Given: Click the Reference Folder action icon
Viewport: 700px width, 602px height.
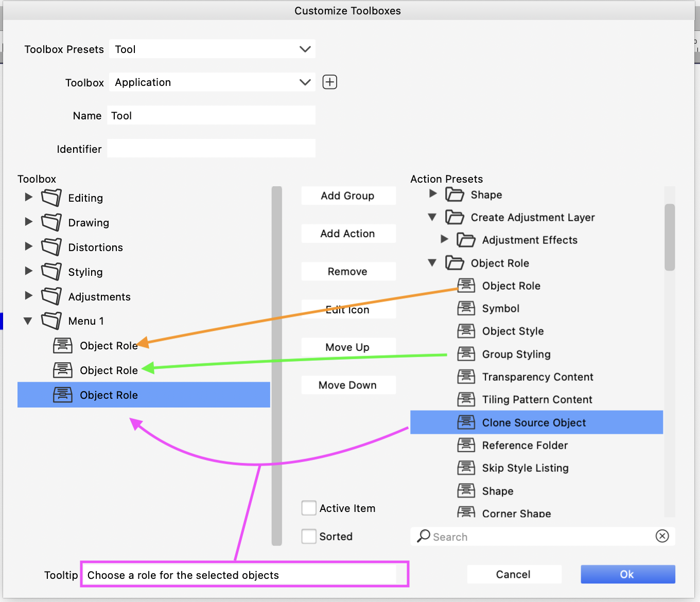Looking at the screenshot, I should 466,445.
